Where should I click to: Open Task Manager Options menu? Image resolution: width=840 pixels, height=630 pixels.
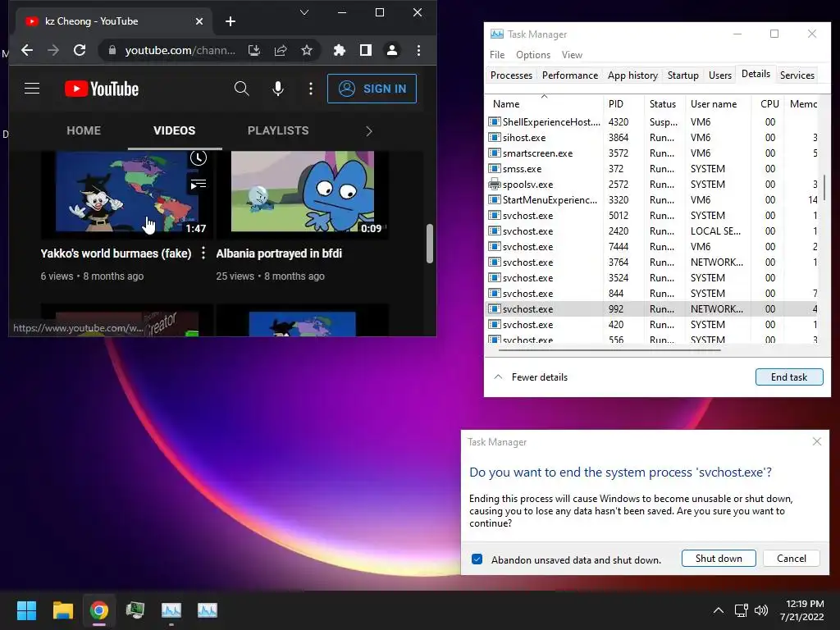pyautogui.click(x=533, y=55)
